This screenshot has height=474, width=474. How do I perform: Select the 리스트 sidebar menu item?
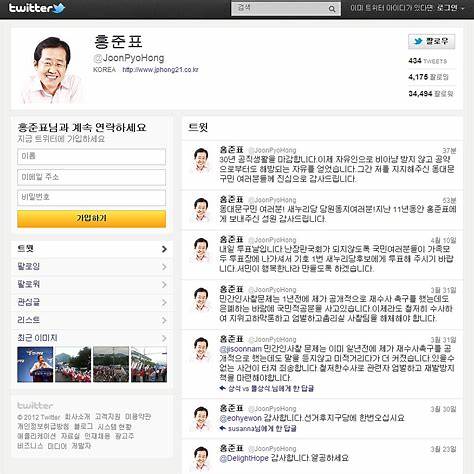[x=92, y=320]
